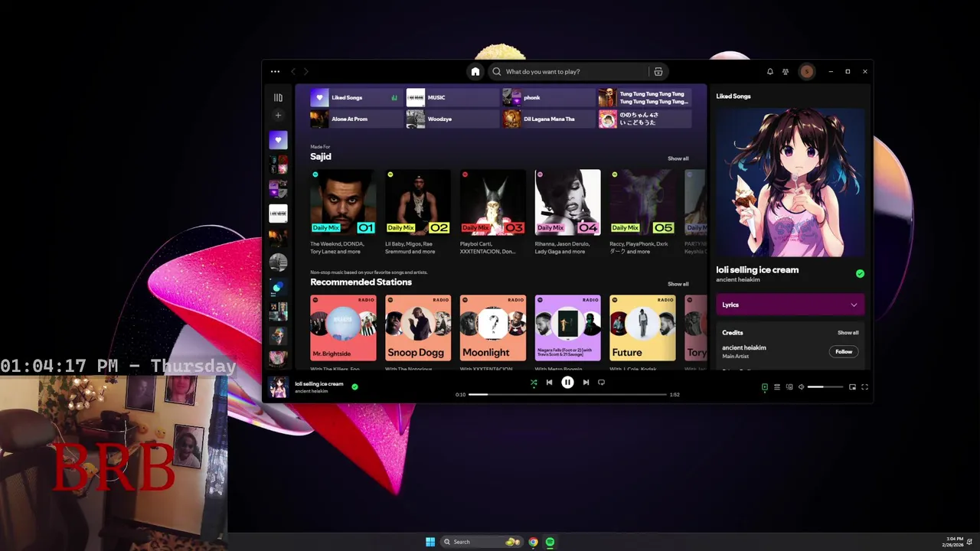
Task: Click Show all for Made For Sajid
Action: click(x=678, y=158)
